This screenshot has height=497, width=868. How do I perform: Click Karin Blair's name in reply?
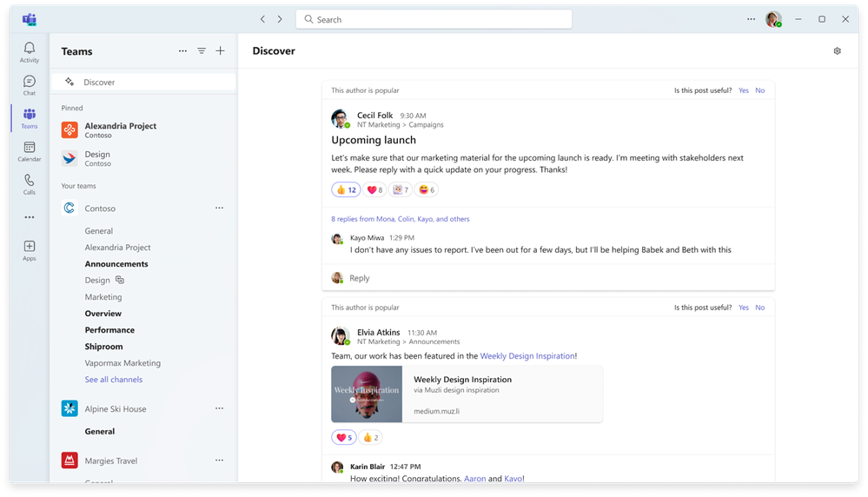[368, 467]
